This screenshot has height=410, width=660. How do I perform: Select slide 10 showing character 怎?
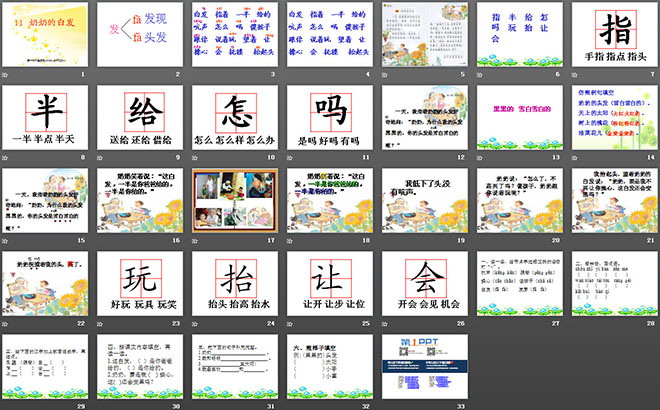[235, 117]
